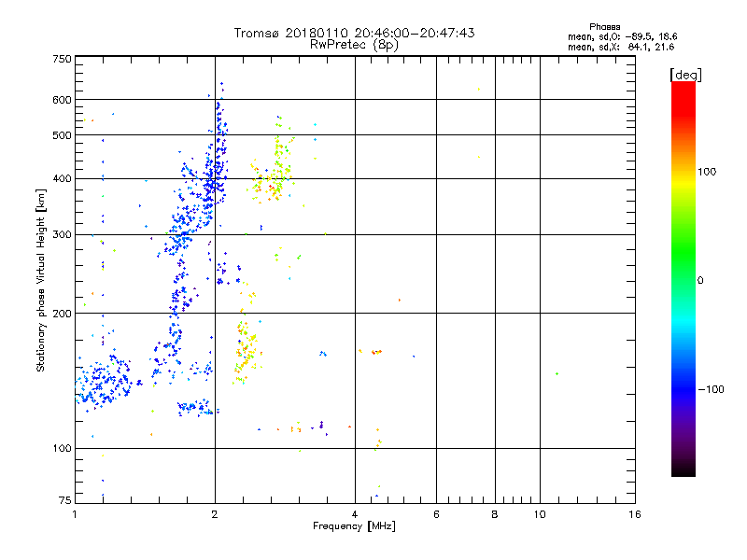The width and height of the screenshot is (747, 560).
Task: Pick the green zero-degree region of colorbar
Action: click(684, 280)
